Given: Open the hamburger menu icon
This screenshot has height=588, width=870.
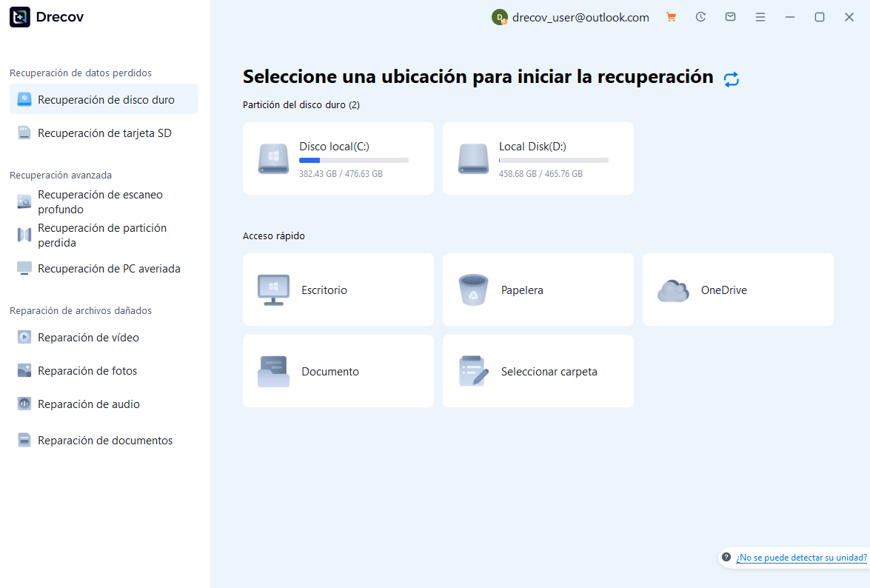Looking at the screenshot, I should click(x=760, y=17).
